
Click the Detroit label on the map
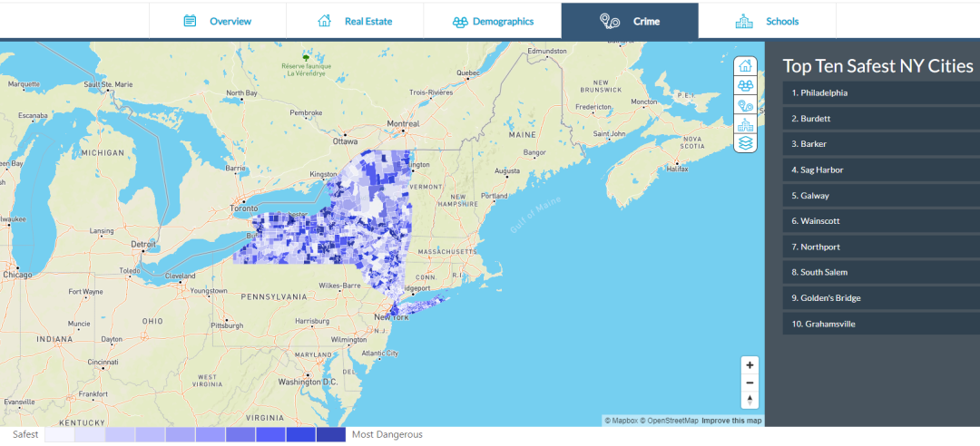(143, 244)
